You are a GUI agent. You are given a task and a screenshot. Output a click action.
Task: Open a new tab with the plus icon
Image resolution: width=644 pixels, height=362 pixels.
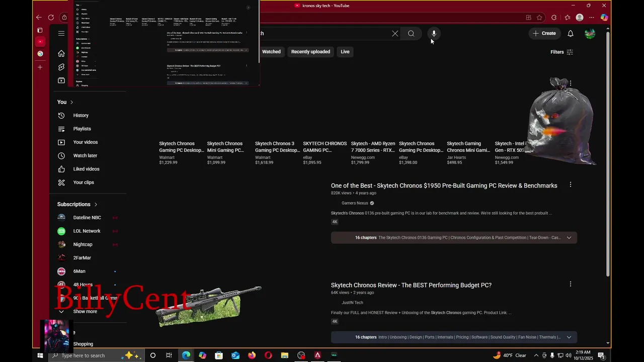pyautogui.click(x=40, y=67)
